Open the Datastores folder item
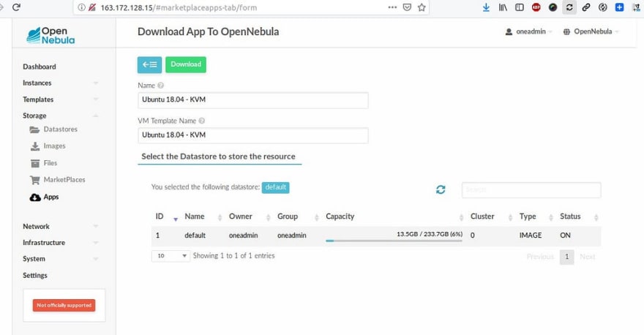 [53, 129]
